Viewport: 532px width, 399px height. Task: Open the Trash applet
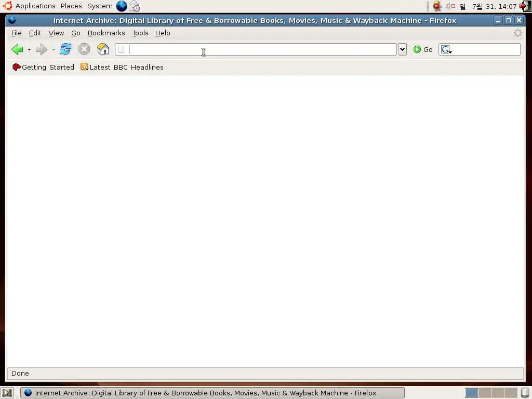pyautogui.click(x=525, y=393)
